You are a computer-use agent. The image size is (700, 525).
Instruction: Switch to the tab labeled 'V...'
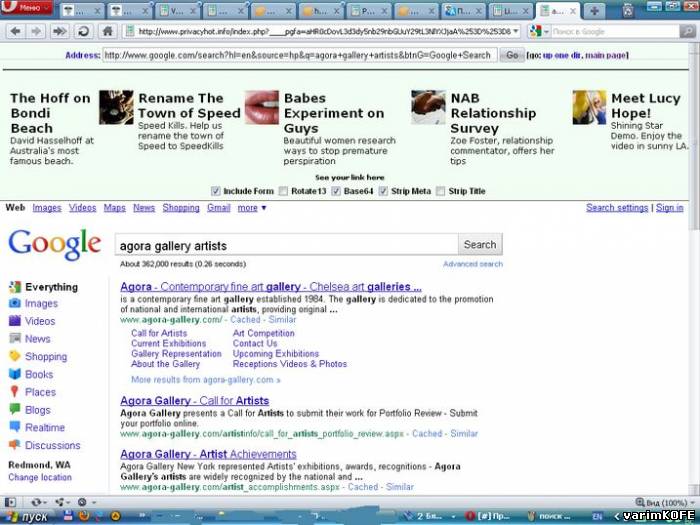point(178,11)
